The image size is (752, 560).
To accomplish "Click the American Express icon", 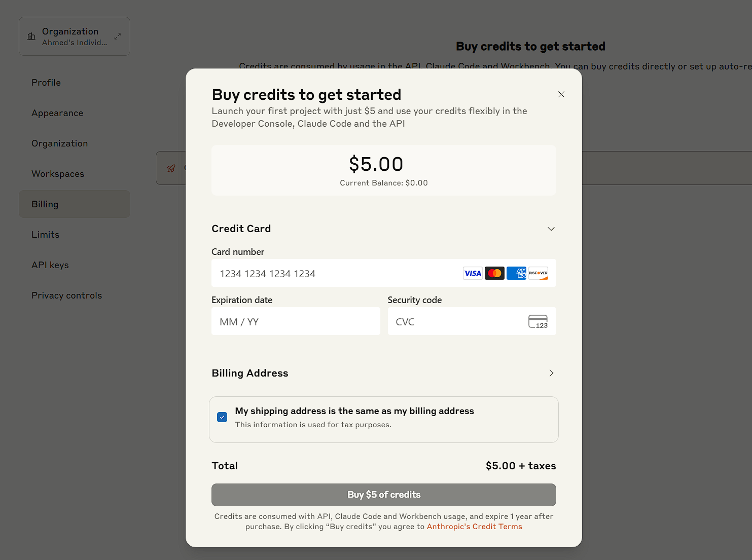I will click(516, 274).
